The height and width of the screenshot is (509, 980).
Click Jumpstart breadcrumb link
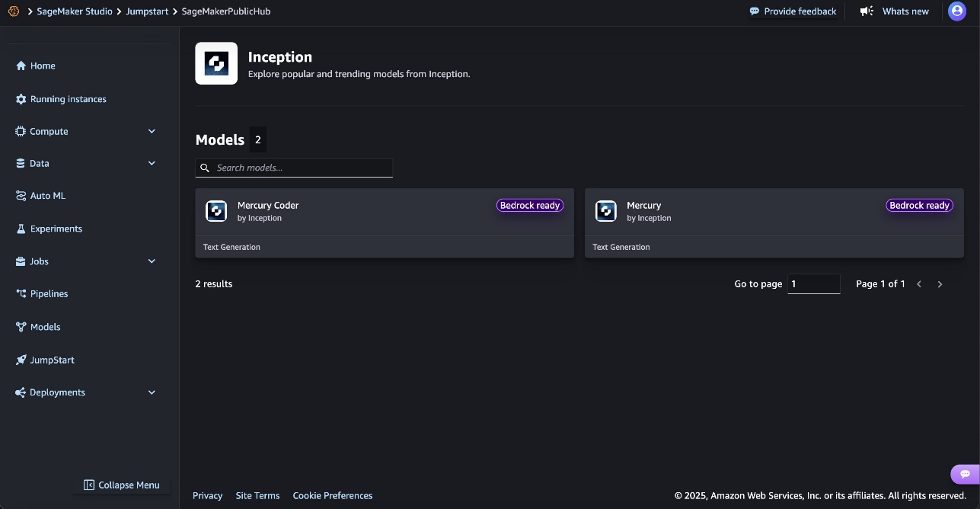[x=147, y=11]
